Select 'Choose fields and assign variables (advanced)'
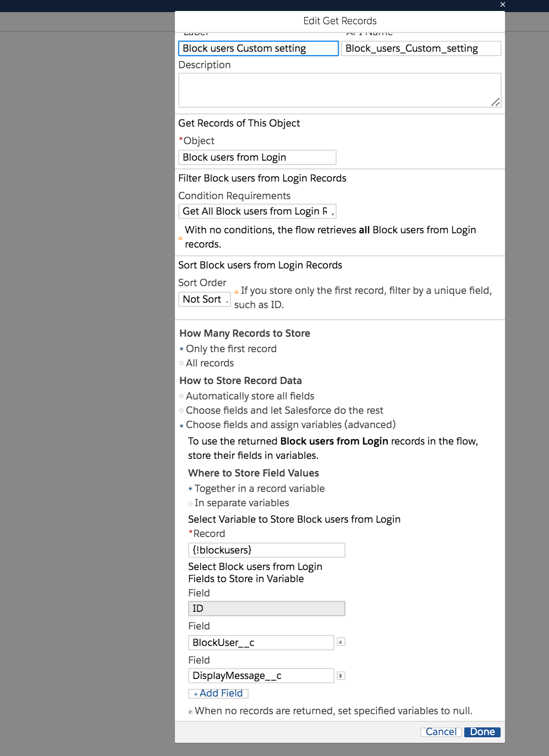This screenshot has width=549, height=756. (x=182, y=425)
